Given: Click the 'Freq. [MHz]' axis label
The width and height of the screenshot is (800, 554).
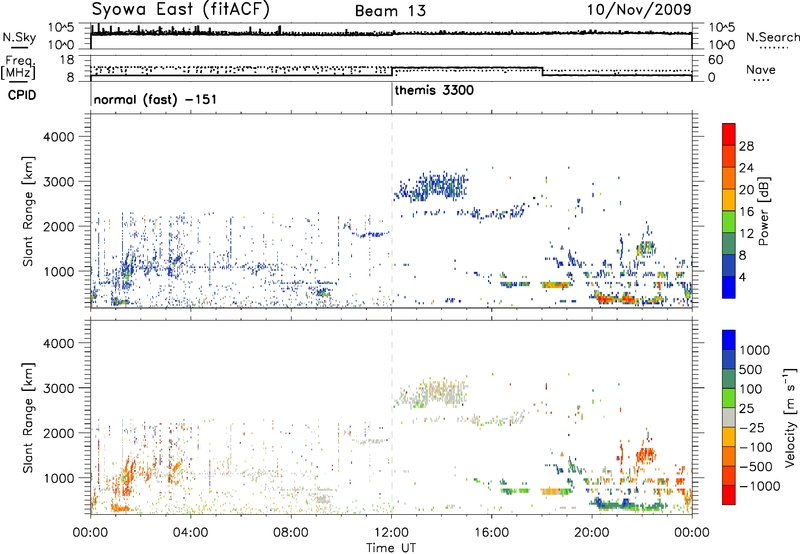Looking at the screenshot, I should 18,67.
